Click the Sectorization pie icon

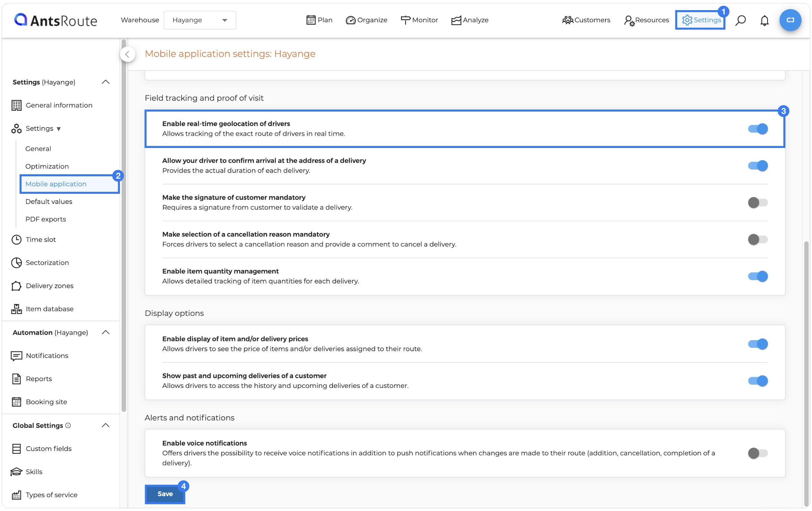point(16,263)
